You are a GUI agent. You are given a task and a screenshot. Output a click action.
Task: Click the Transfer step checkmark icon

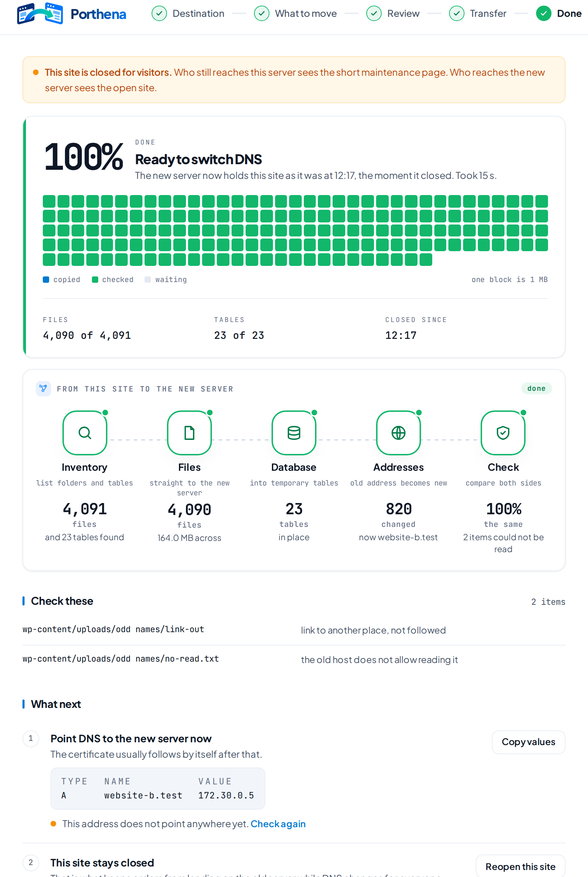(x=457, y=13)
